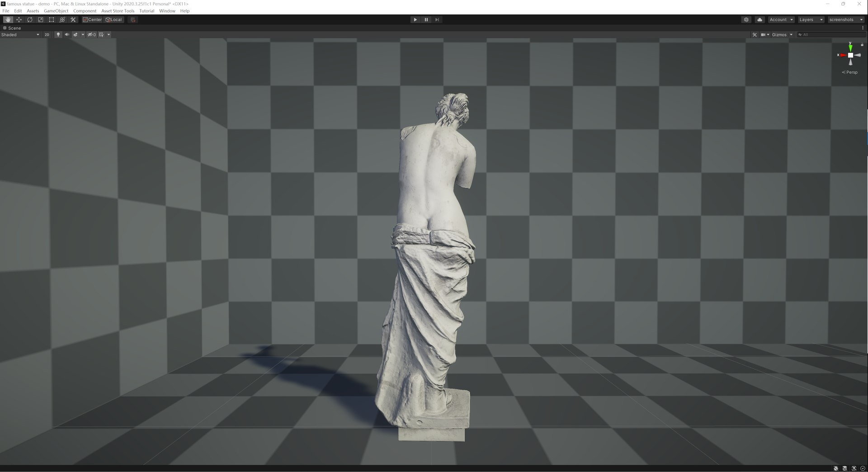Click the debug mode bug icon in status bar
868x472 pixels.
click(x=836, y=468)
